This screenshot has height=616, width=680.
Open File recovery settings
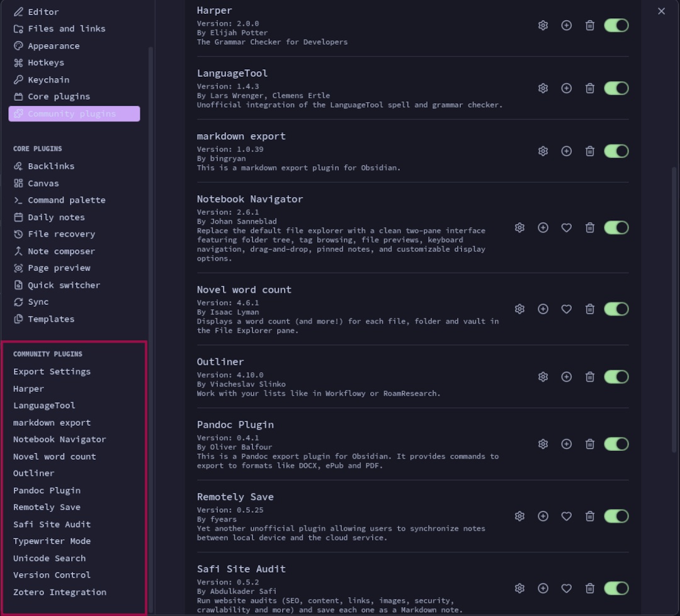[x=74, y=234]
